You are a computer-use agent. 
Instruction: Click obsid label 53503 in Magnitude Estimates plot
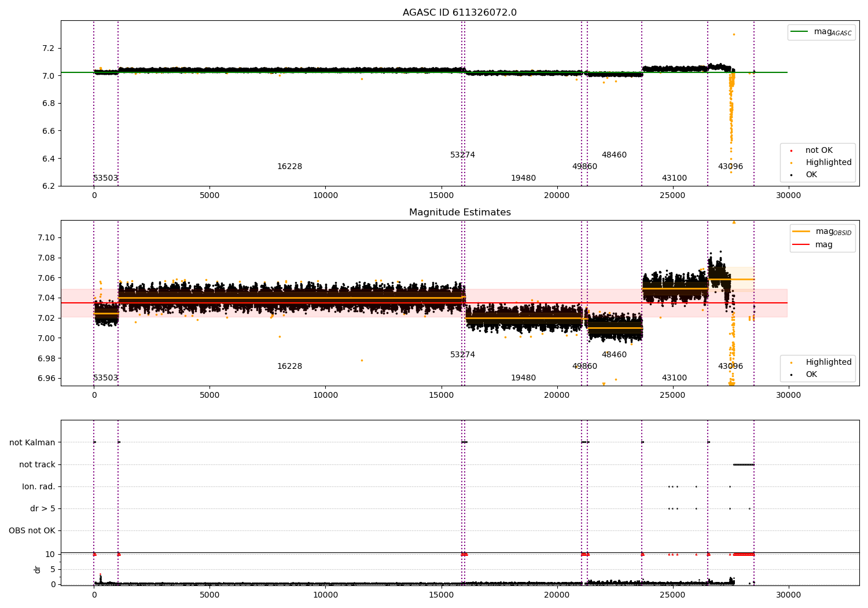click(x=105, y=378)
